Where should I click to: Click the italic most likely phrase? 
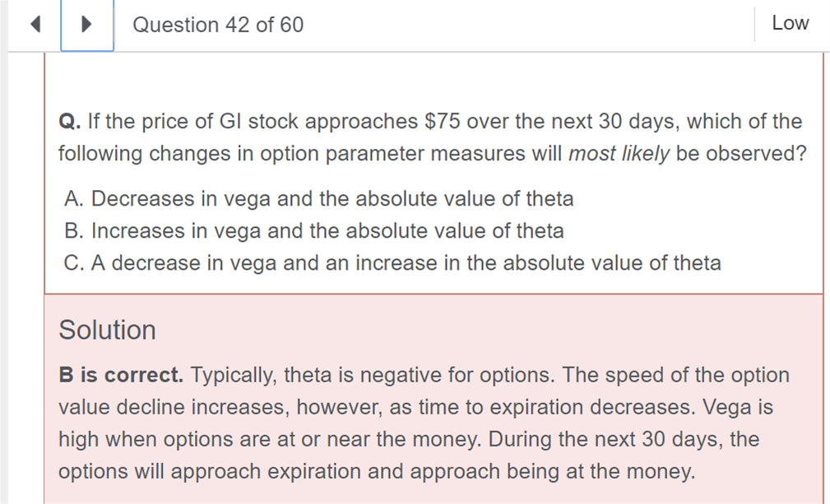[x=619, y=154]
